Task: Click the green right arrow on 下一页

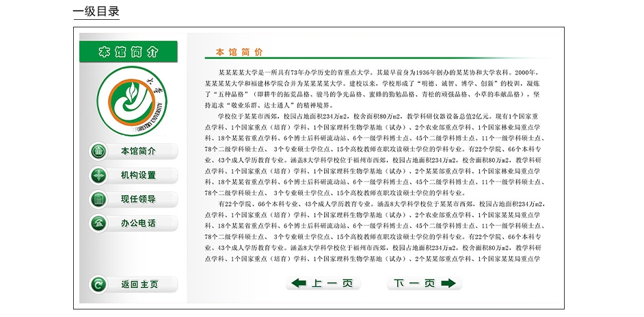Action: click(x=448, y=283)
